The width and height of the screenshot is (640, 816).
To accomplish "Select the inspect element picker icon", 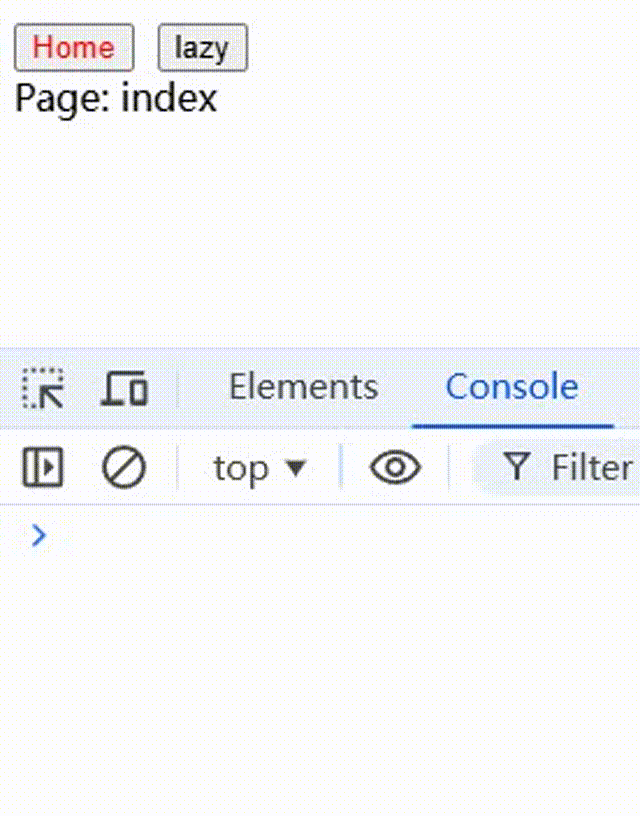I will click(x=44, y=388).
